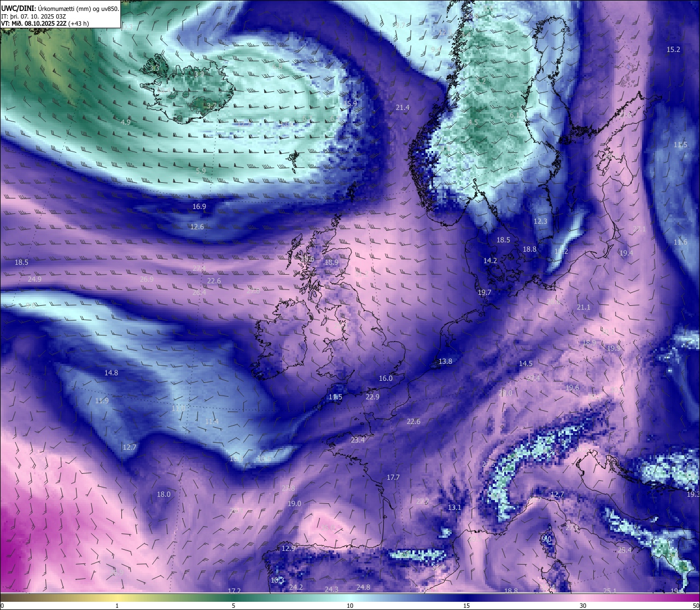
Task: Click the 30 tick label on the colour scale
Action: 583,606
